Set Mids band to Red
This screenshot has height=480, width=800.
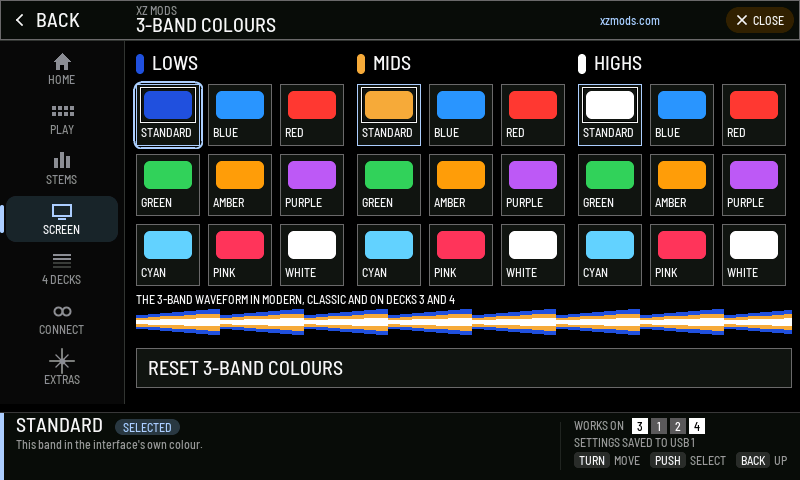(x=533, y=115)
